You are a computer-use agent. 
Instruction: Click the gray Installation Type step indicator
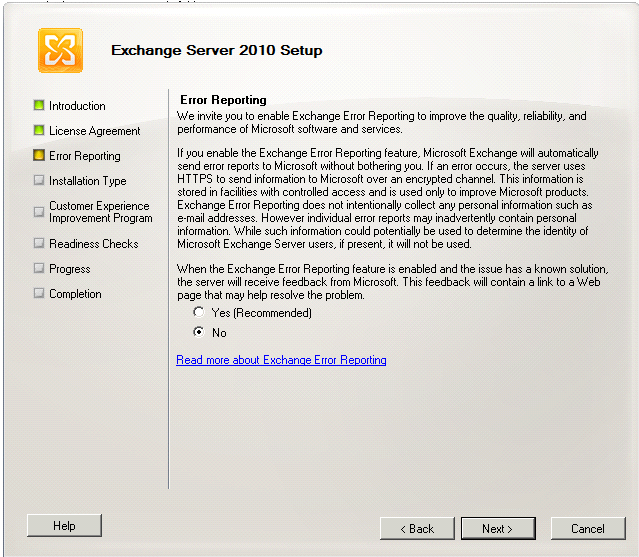39,180
